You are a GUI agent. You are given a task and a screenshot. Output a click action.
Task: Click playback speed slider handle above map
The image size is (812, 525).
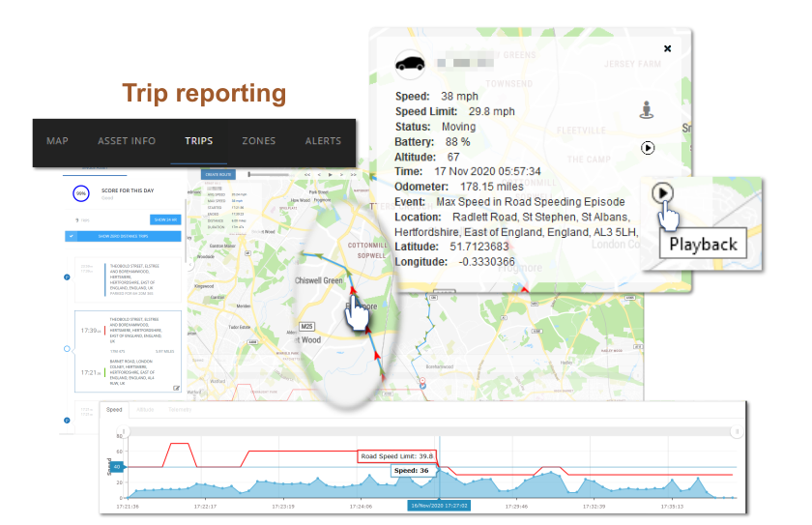pyautogui.click(x=249, y=175)
